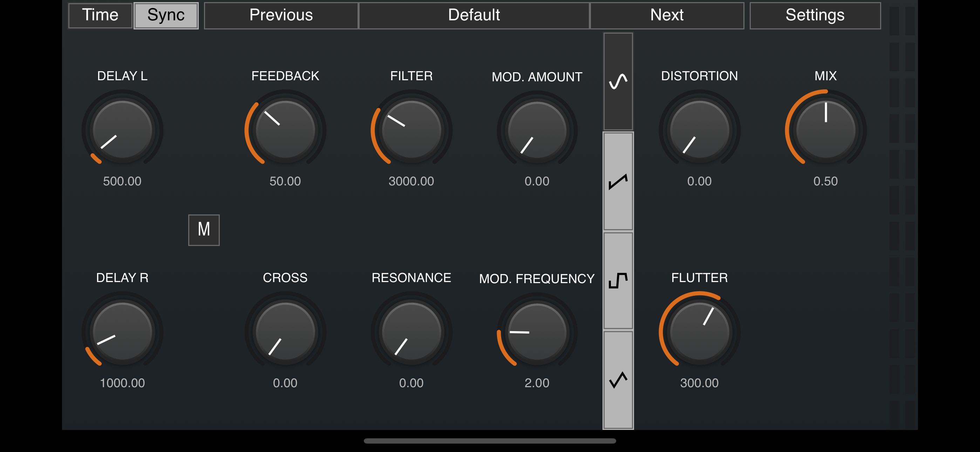Tap the iOS home indicator bar
Screen dimensions: 980x452
pos(490,441)
